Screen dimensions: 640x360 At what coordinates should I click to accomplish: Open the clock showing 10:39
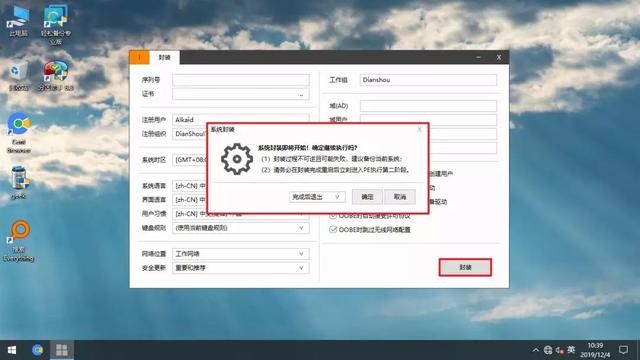595,350
